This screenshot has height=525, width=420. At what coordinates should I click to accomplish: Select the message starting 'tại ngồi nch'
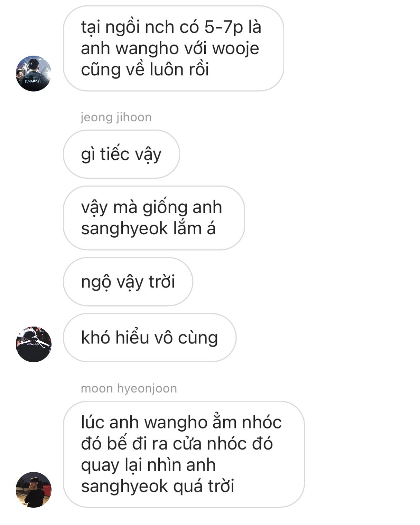click(173, 48)
